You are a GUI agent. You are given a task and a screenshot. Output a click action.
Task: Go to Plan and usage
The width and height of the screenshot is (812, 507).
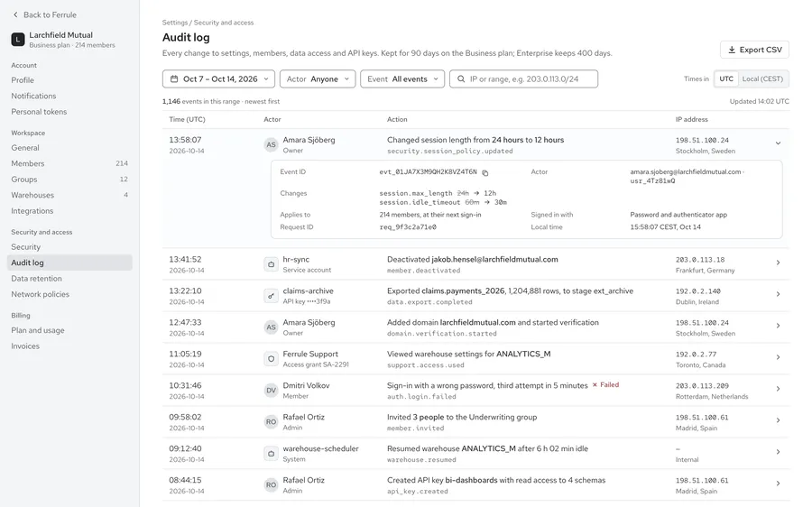tap(69, 330)
